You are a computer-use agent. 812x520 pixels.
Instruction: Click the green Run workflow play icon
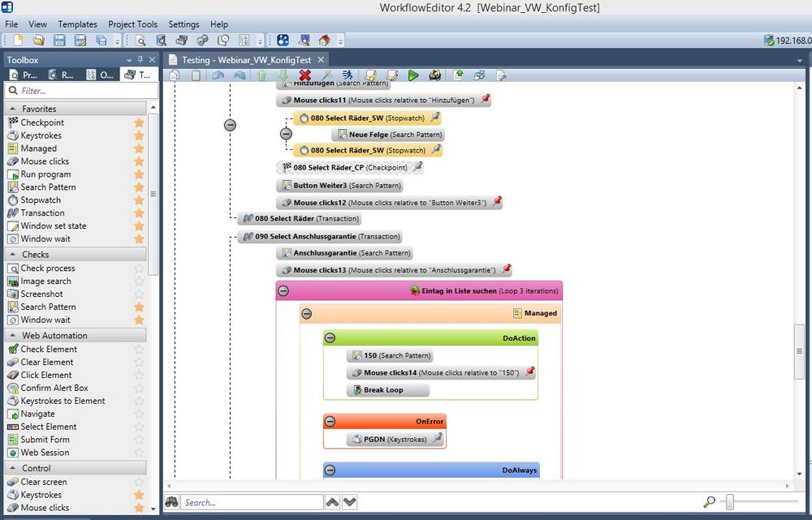click(413, 75)
